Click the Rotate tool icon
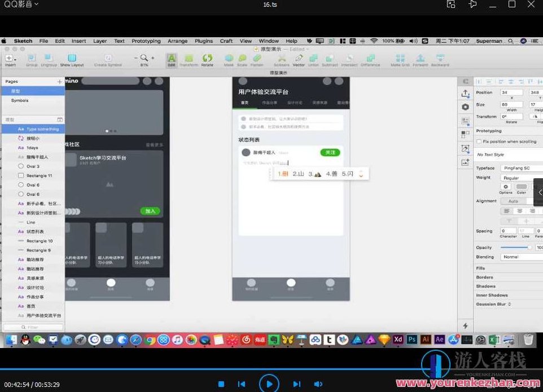Screen dimensions: 543x392 [x=207, y=59]
